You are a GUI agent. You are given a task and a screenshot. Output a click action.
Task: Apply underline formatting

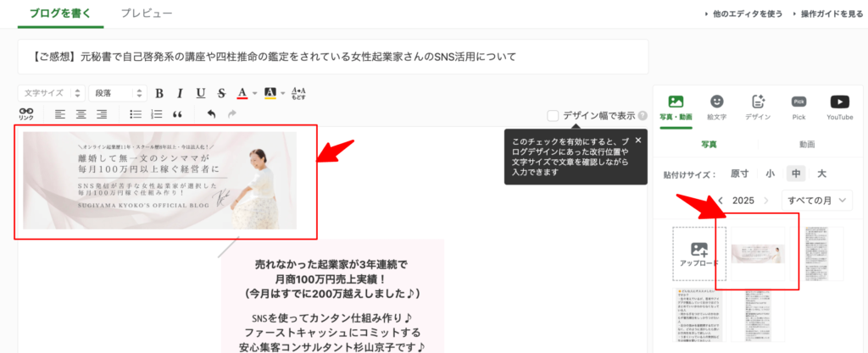(x=201, y=93)
